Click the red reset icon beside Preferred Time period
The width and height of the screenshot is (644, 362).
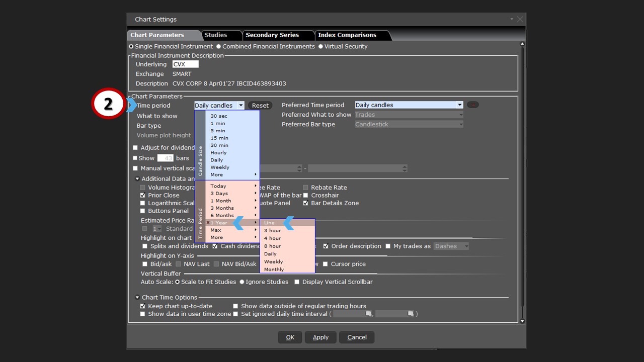pos(472,105)
